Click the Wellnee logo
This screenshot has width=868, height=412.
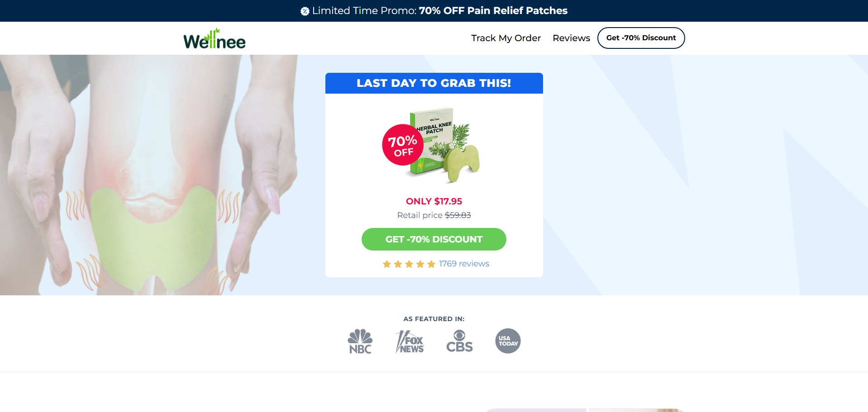(x=215, y=39)
